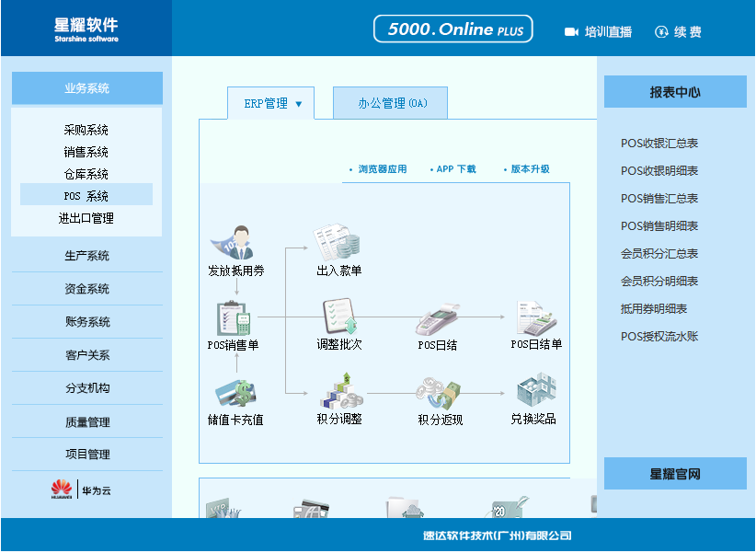Image resolution: width=756 pixels, height=553 pixels.
Task: Expand the 分支机构 section
Action: (87, 388)
